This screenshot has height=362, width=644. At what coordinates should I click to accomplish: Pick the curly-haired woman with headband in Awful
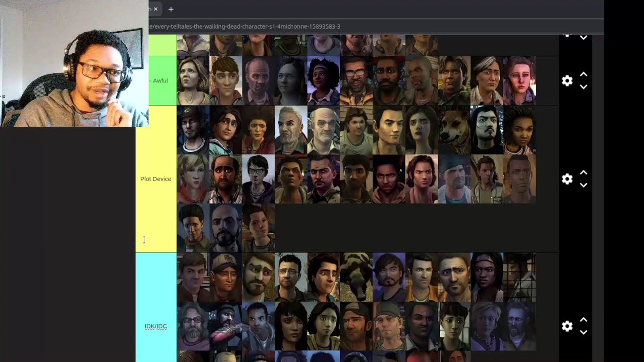click(324, 81)
